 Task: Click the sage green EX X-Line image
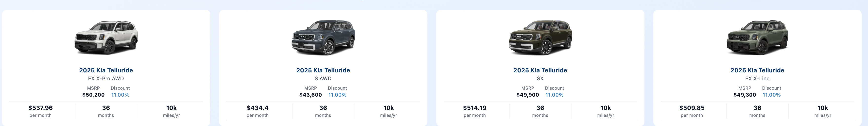pyautogui.click(x=757, y=38)
